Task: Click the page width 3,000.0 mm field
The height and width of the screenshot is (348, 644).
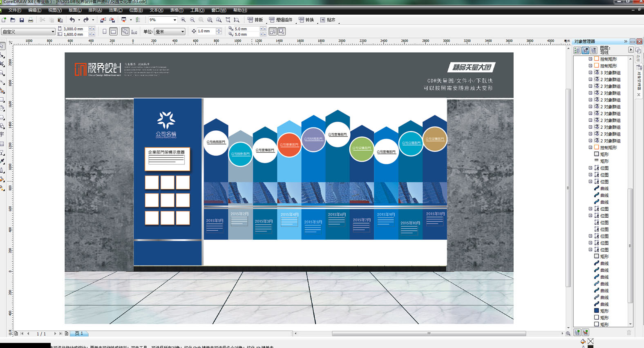Action: click(75, 29)
